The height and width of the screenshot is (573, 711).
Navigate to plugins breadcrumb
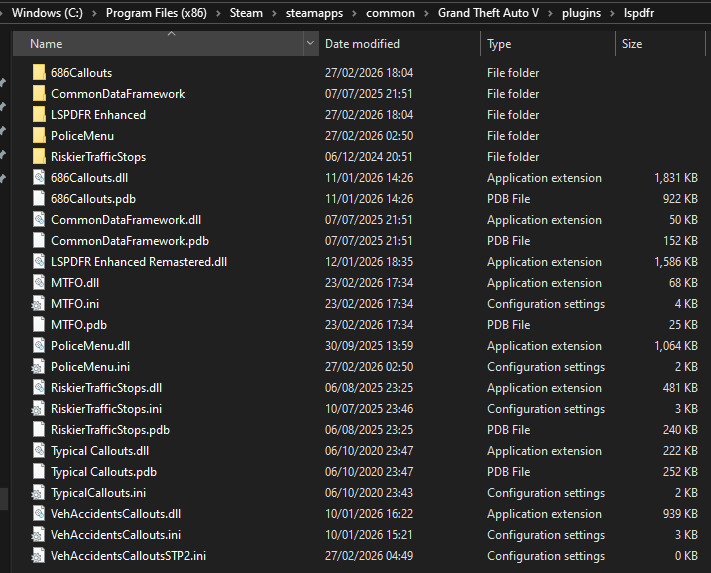coord(581,13)
